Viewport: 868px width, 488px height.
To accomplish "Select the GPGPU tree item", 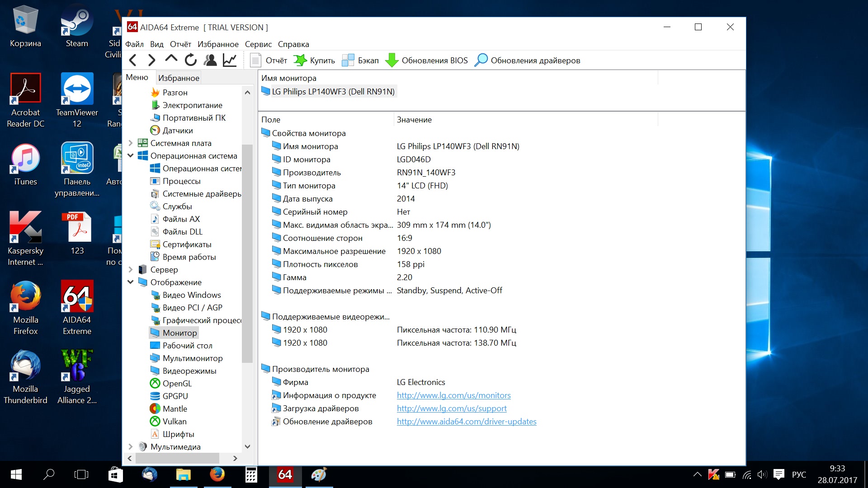I will pos(169,396).
